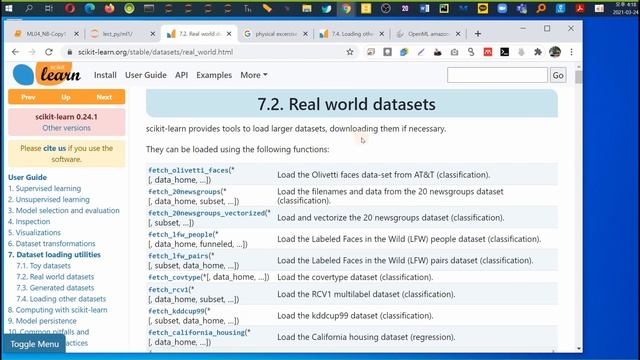Open fetch_rcv1 function link
Image resolution: width=640 pixels, height=360 pixels.
point(168,289)
